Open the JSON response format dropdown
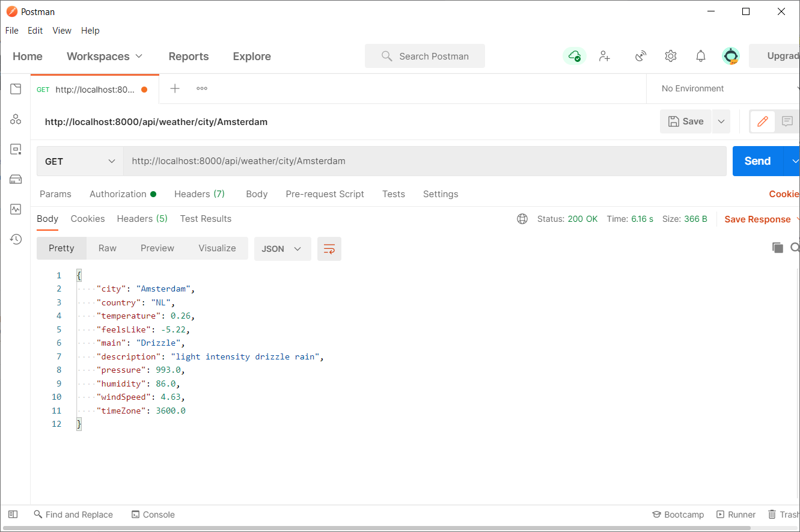The image size is (800, 532). click(x=282, y=248)
